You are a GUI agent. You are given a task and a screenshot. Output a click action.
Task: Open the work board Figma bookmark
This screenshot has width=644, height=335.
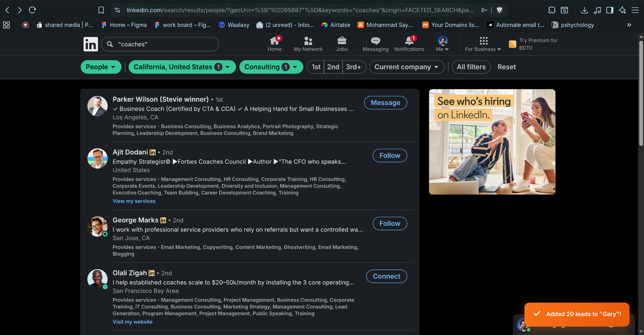coord(182,25)
